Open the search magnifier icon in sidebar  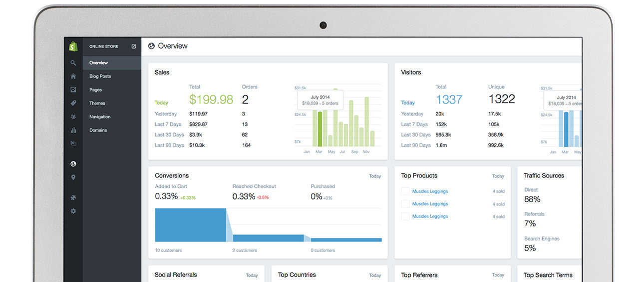(73, 63)
